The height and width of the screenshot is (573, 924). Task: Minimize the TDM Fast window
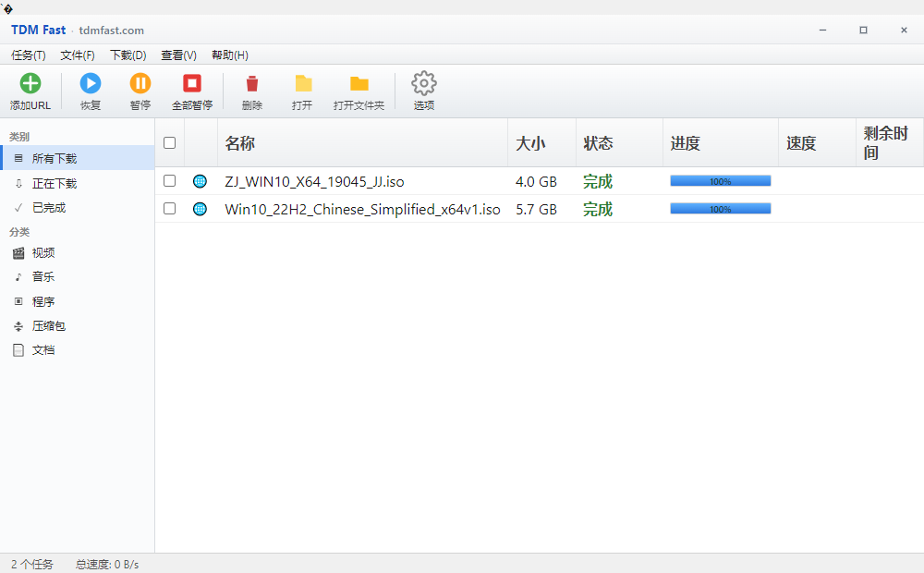[x=822, y=30]
